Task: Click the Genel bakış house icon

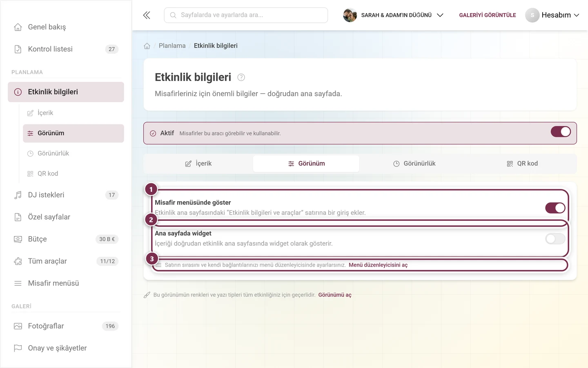Action: click(18, 27)
